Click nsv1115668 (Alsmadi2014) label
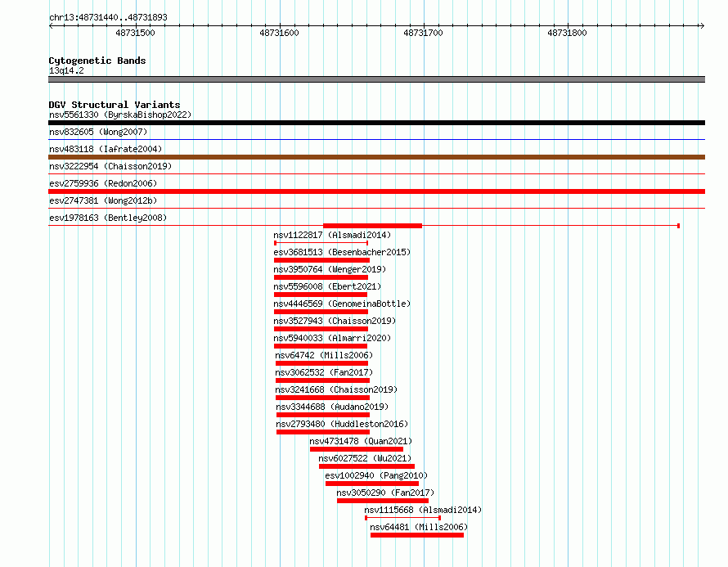728x567 pixels. pos(423,510)
